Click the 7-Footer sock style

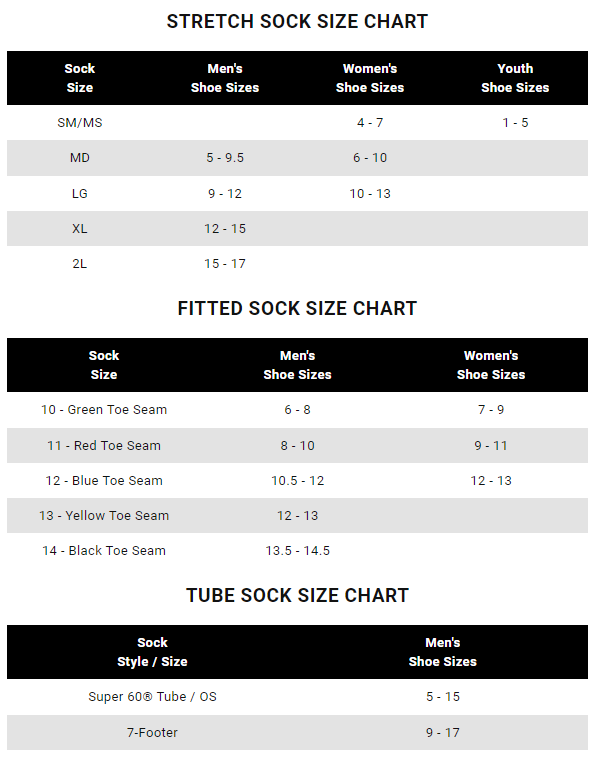[152, 733]
